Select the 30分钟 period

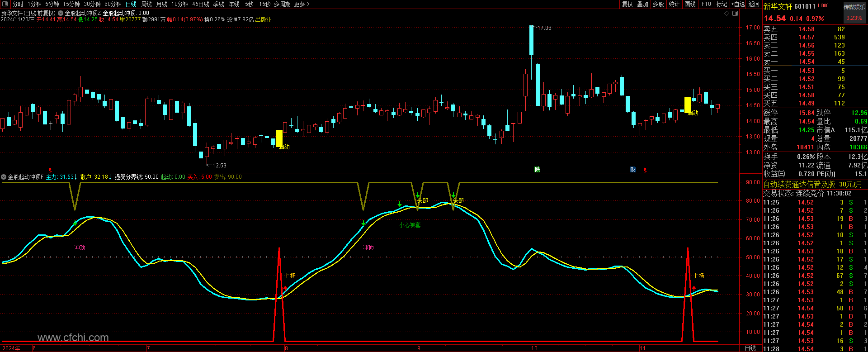(92, 4)
